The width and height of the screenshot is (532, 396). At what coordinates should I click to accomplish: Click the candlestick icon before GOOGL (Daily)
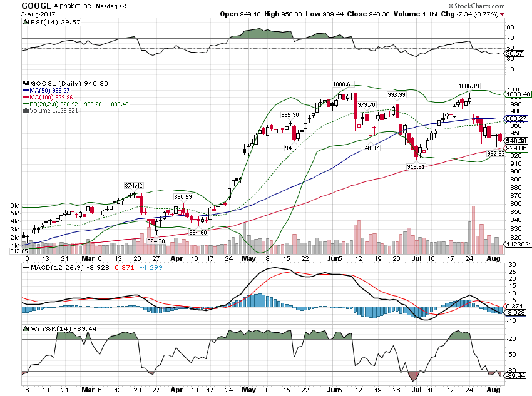[x=26, y=83]
